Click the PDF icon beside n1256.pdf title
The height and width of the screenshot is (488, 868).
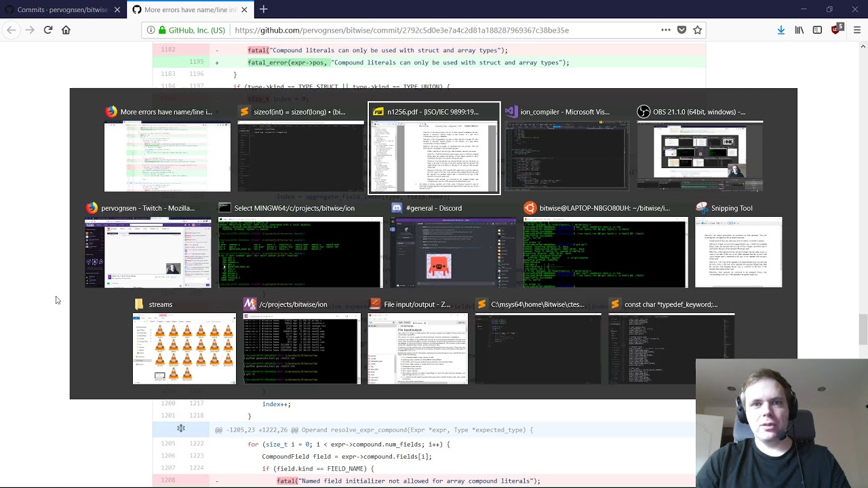(378, 112)
